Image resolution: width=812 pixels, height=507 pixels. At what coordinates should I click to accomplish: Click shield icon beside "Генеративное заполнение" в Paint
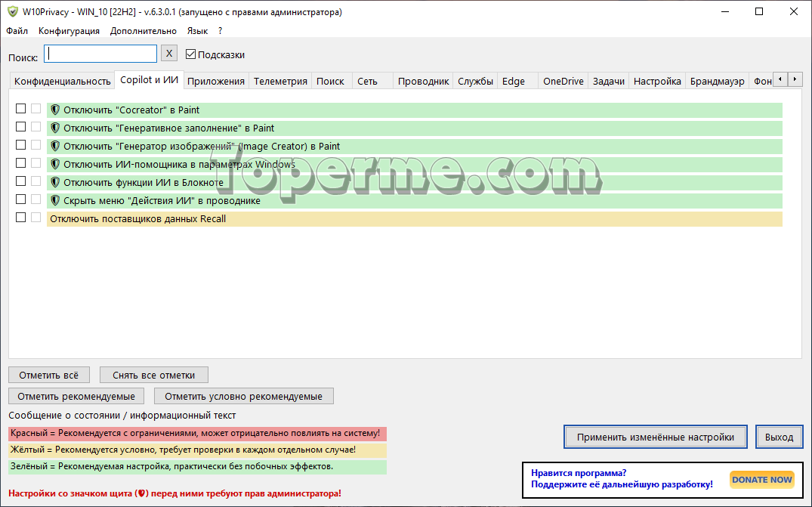(x=55, y=128)
